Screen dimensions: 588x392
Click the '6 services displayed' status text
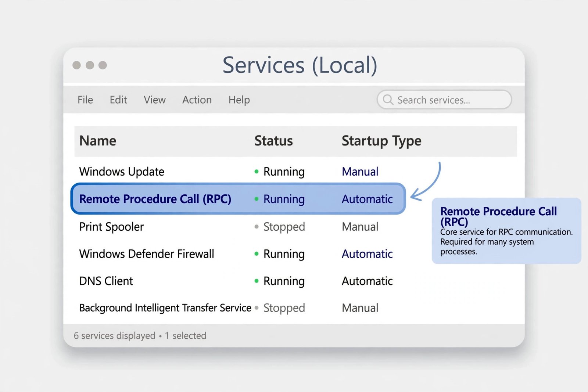[x=115, y=336]
